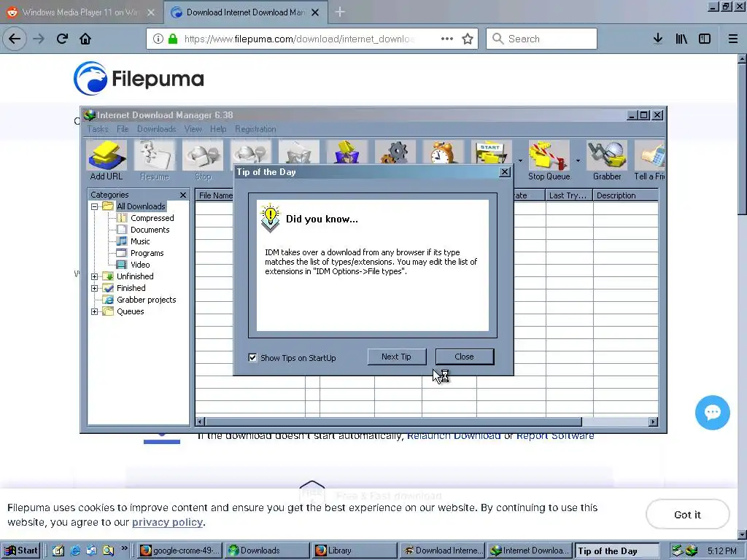Show hidden quick launch items chevron
Image resolution: width=747 pixels, height=560 pixels.
pos(124,548)
